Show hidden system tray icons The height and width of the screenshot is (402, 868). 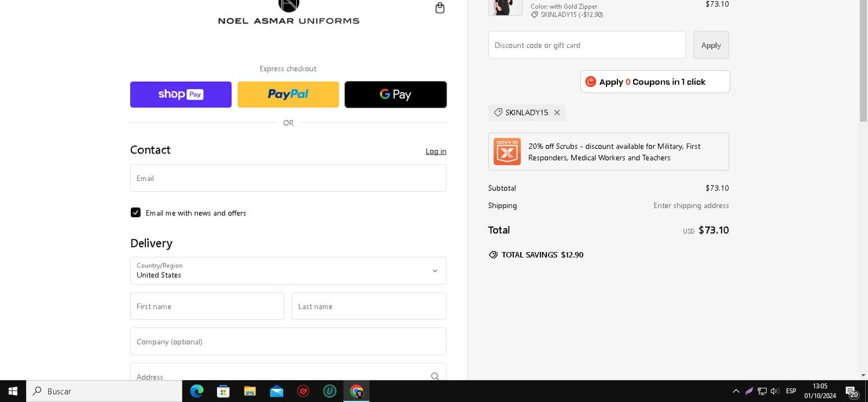(x=736, y=391)
